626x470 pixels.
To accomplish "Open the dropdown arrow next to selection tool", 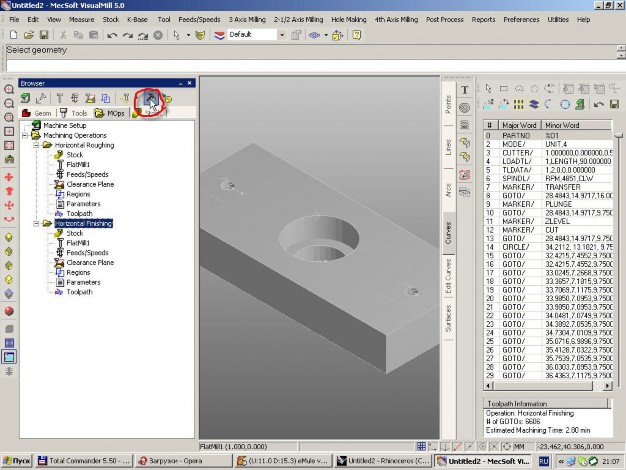I will pos(188,35).
